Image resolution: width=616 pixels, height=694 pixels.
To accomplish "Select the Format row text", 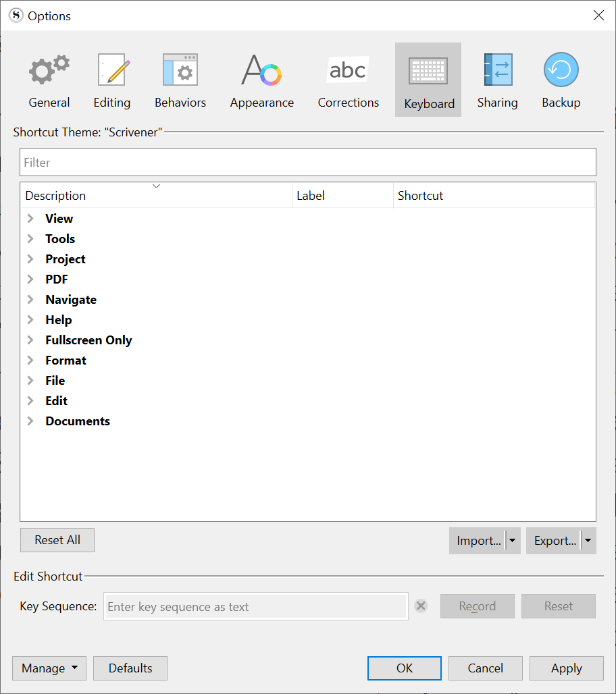I will [x=66, y=361].
